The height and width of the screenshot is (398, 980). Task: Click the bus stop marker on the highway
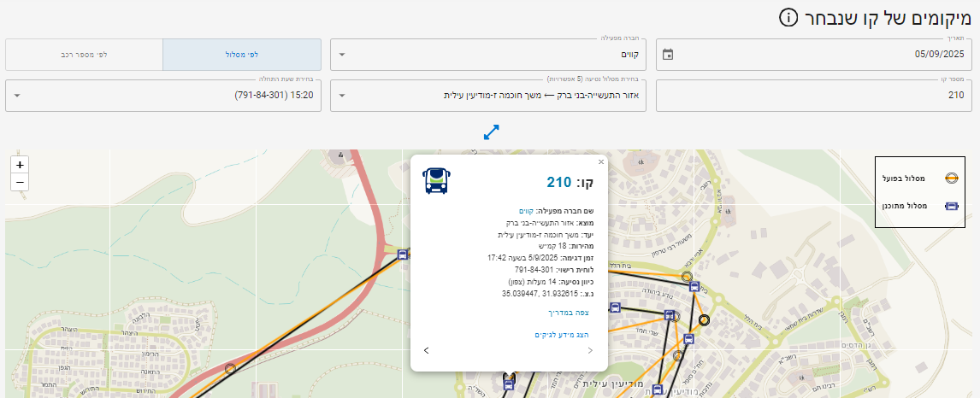(403, 254)
